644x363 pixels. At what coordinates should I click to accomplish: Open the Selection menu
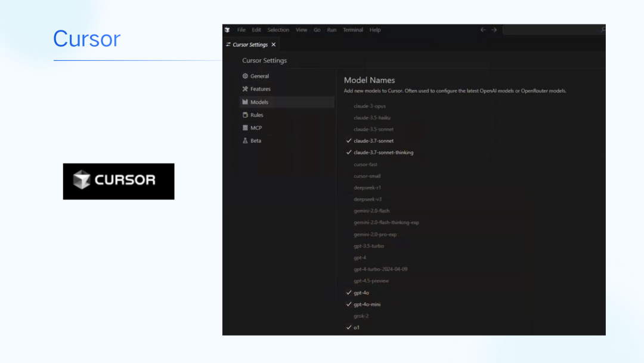(278, 30)
